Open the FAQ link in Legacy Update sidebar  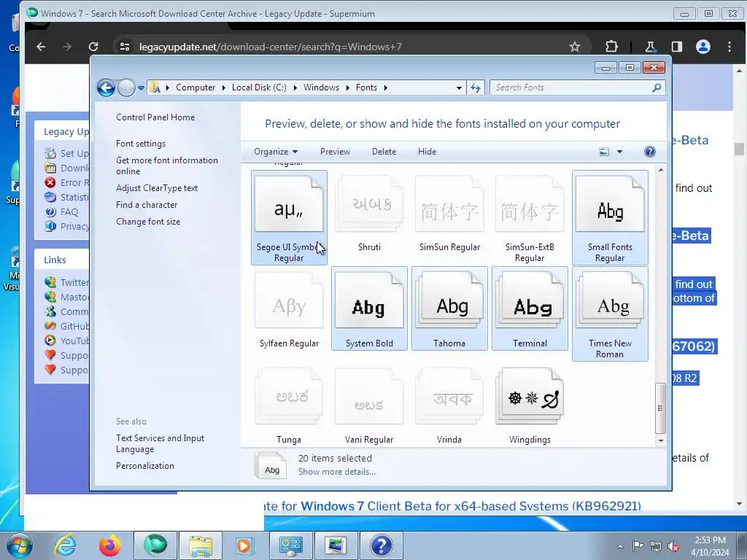coord(69,212)
